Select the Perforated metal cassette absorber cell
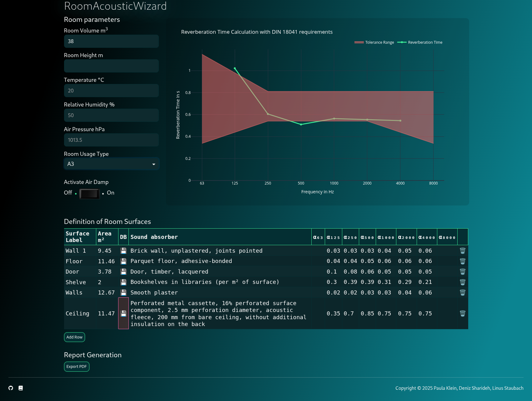Viewport: 532px width, 401px height. click(x=220, y=313)
